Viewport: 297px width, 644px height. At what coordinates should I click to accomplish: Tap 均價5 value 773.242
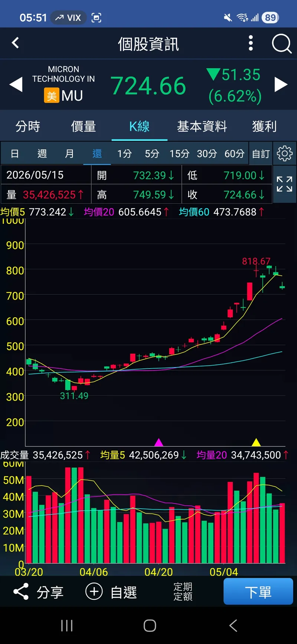point(48,212)
